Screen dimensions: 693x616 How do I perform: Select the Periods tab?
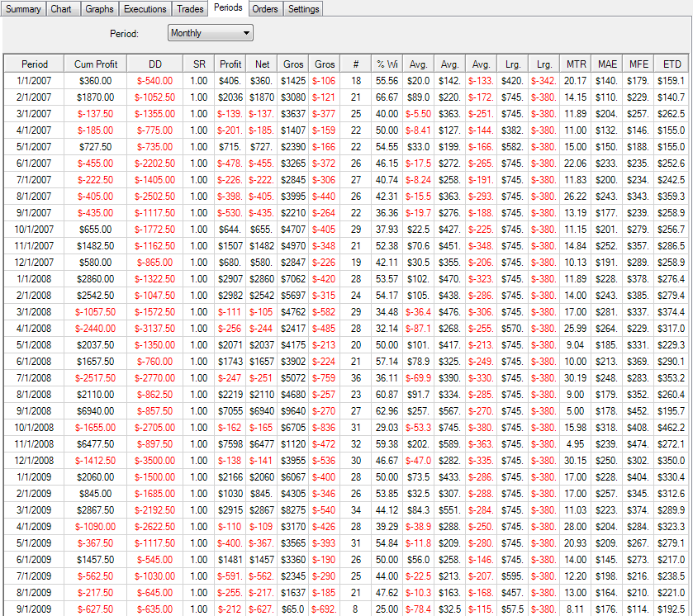point(228,7)
